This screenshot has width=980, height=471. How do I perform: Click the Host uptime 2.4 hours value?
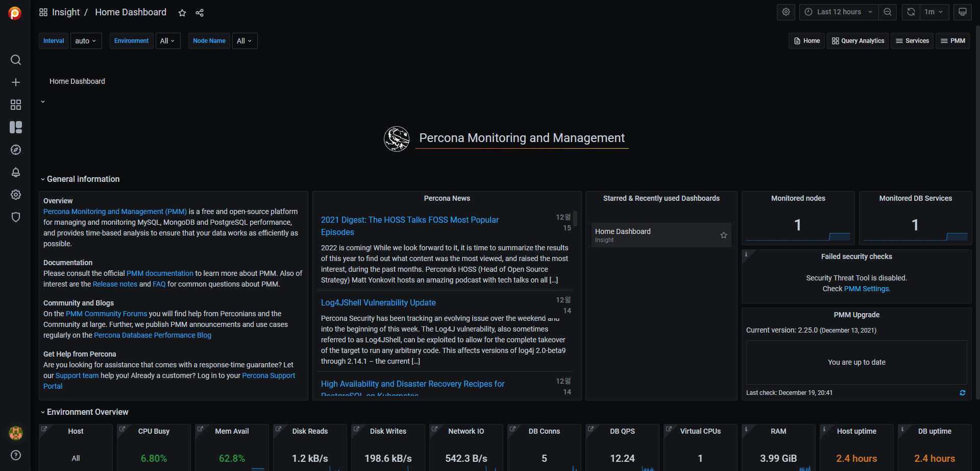tap(856, 458)
